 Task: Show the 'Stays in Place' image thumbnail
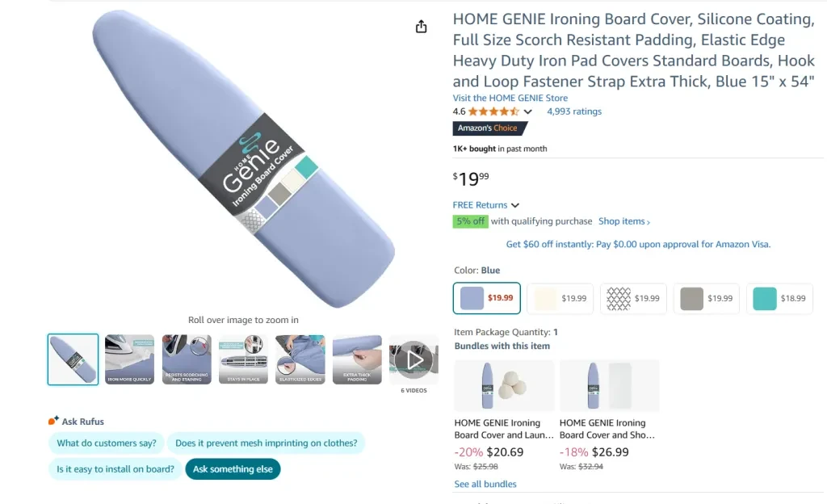tap(243, 359)
